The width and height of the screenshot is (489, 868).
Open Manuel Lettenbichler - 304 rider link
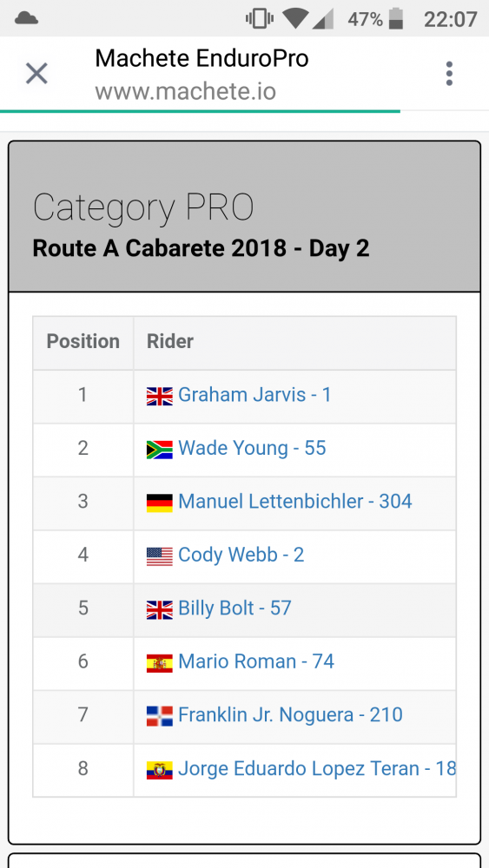pyautogui.click(x=295, y=501)
